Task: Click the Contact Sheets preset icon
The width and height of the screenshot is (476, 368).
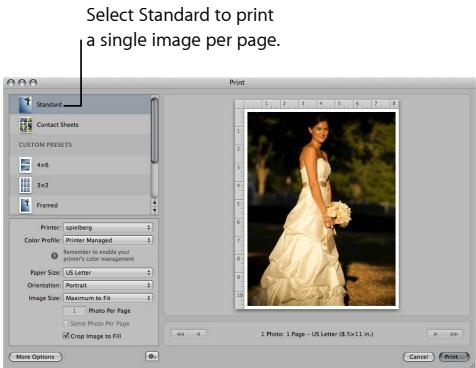Action: [26, 125]
